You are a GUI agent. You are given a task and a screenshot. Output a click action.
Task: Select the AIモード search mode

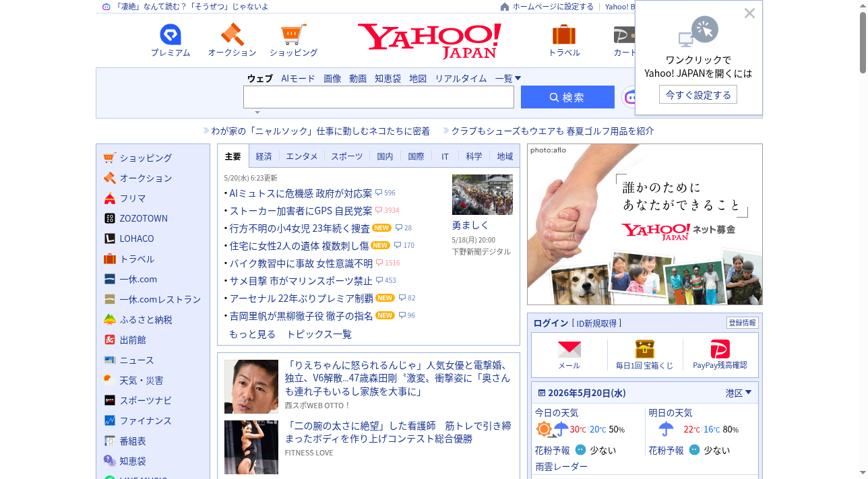[298, 78]
